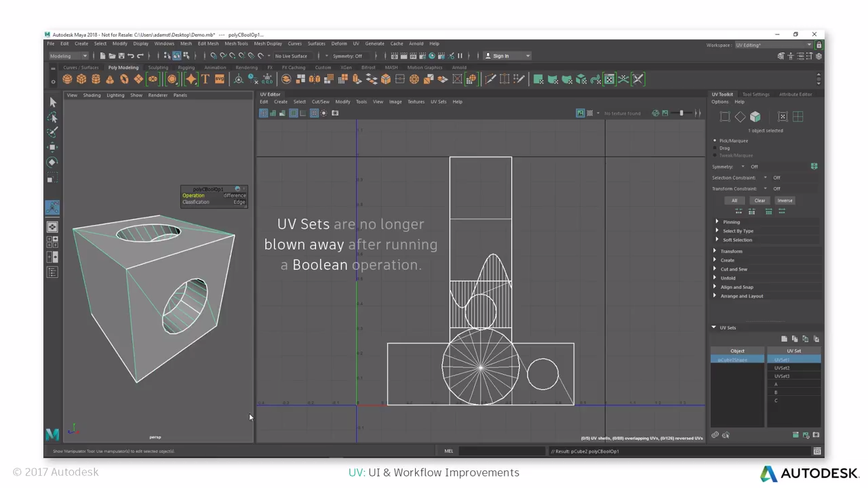Image resolution: width=868 pixels, height=488 pixels.
Task: Click difference value of Operation attribute
Action: coord(235,195)
